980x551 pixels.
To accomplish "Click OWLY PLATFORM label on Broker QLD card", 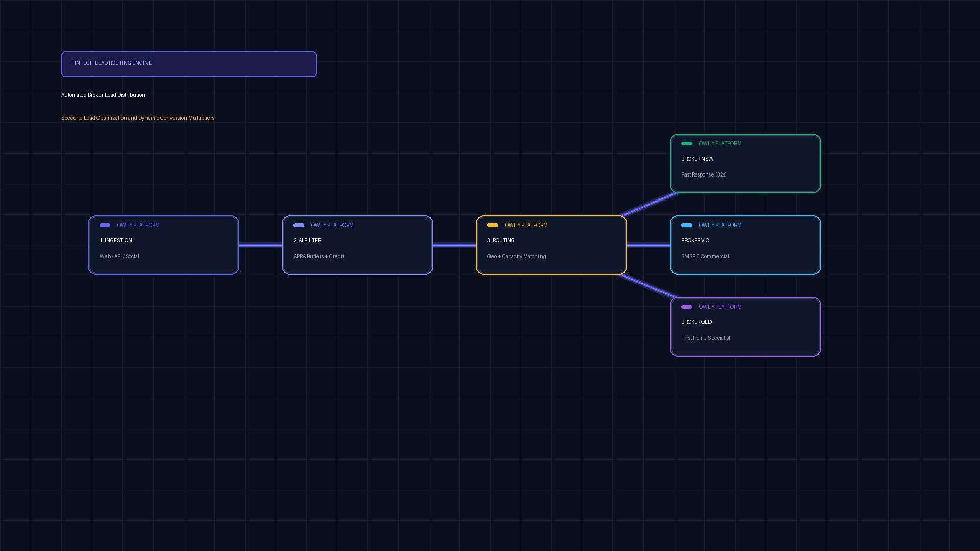I will click(x=720, y=307).
